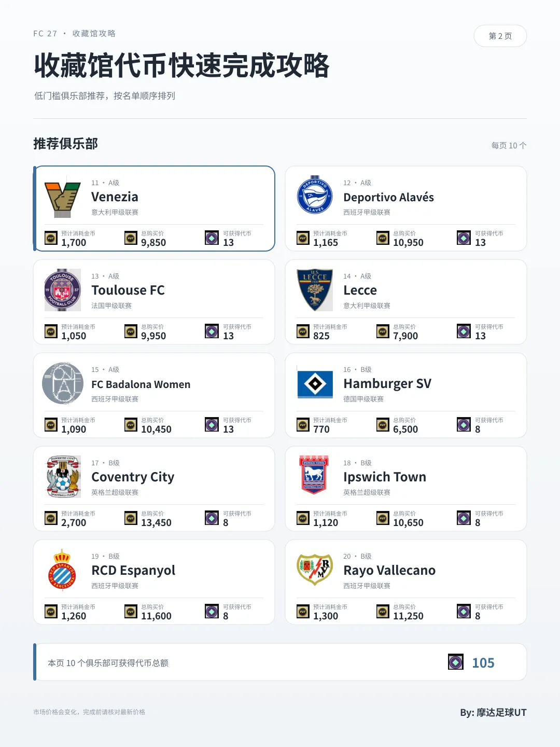The image size is (560, 747).
Task: Select the Rayo Vallecano card title
Action: pos(389,570)
